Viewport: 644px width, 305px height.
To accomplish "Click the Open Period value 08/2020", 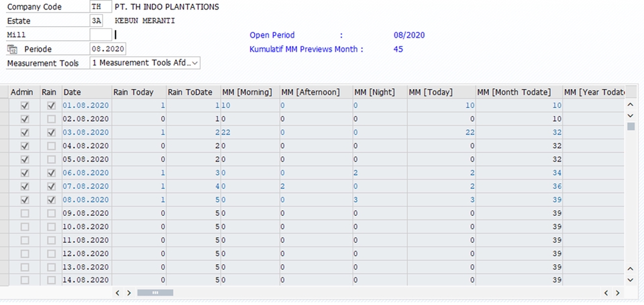I will tap(409, 36).
